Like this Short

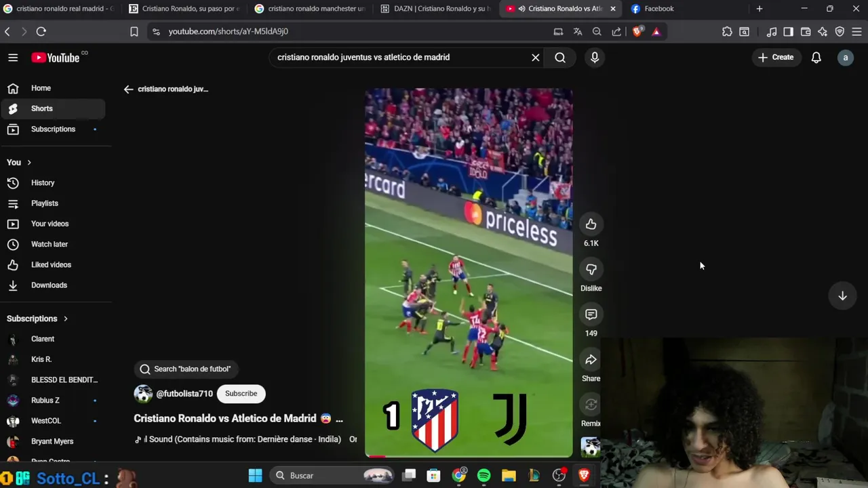coord(591,224)
